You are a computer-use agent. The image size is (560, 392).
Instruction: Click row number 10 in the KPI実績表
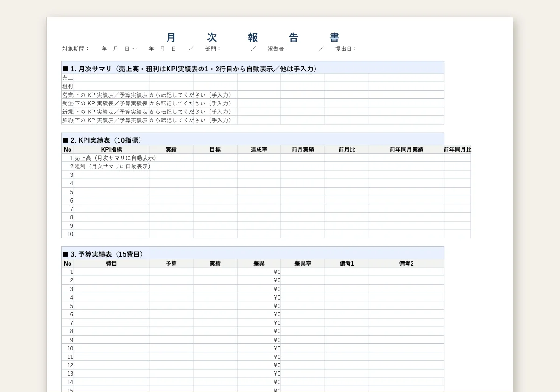[x=70, y=234]
